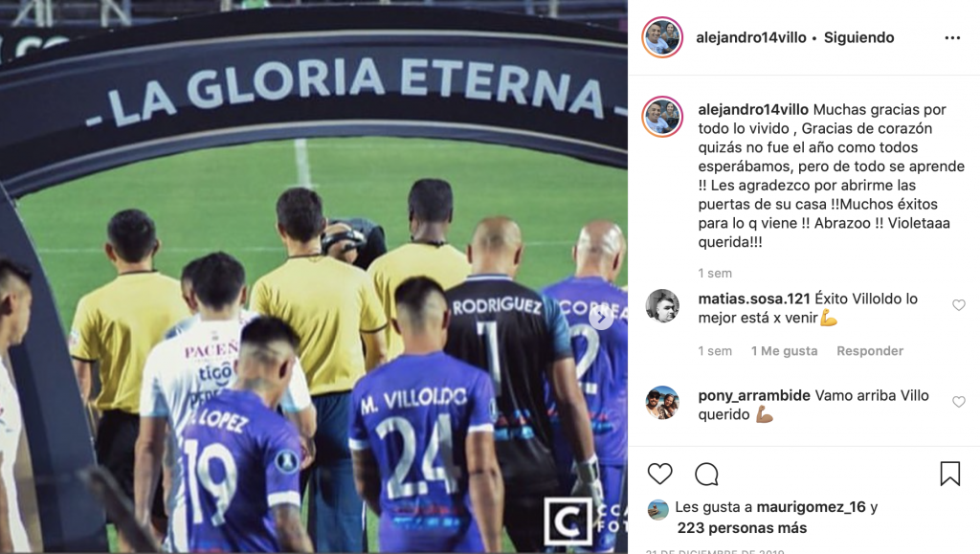Open pony_arrambide profile avatar
The image size is (980, 554).
(662, 403)
